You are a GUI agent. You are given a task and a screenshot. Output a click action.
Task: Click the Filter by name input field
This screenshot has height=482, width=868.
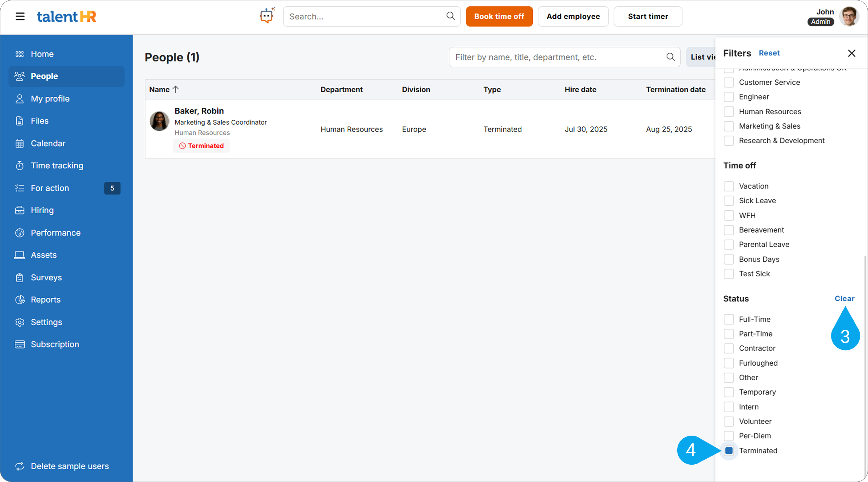click(558, 57)
